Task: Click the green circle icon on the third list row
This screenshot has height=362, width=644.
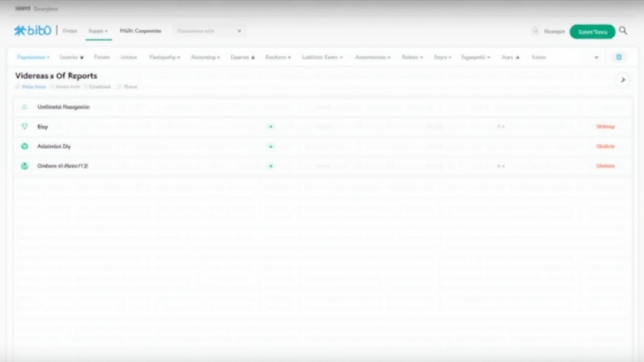Action: click(x=25, y=146)
